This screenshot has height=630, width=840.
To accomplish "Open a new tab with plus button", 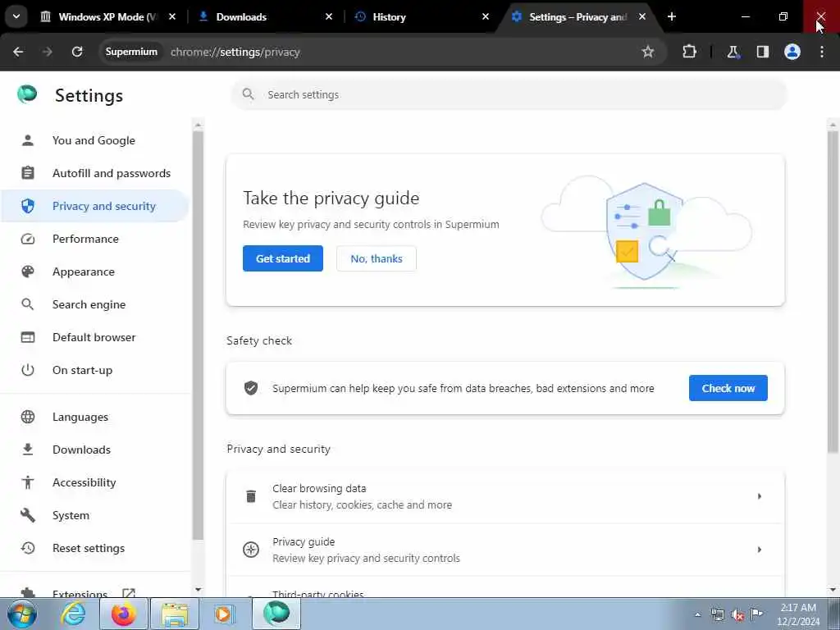I will 672,16.
